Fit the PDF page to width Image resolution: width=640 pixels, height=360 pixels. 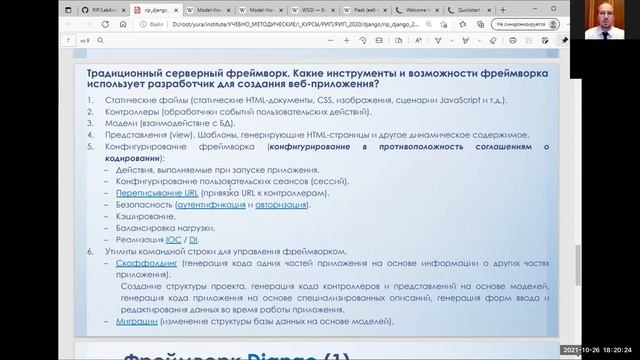[x=379, y=40]
